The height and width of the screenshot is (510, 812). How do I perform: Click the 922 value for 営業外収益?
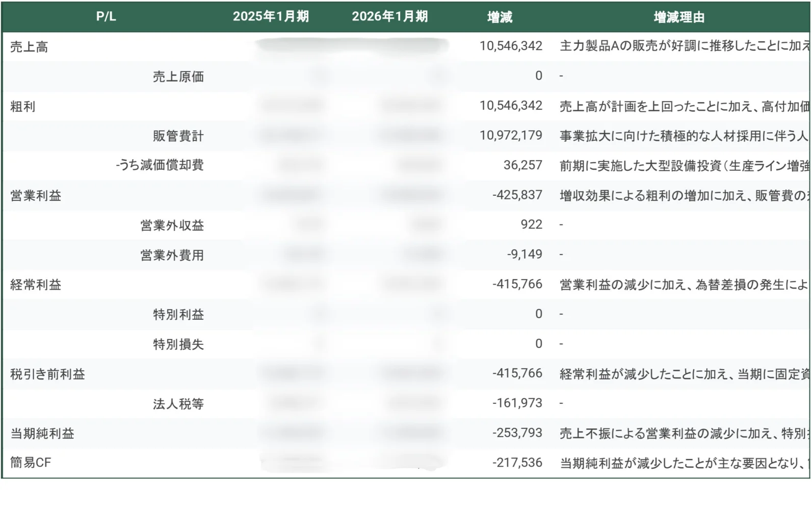(x=532, y=224)
